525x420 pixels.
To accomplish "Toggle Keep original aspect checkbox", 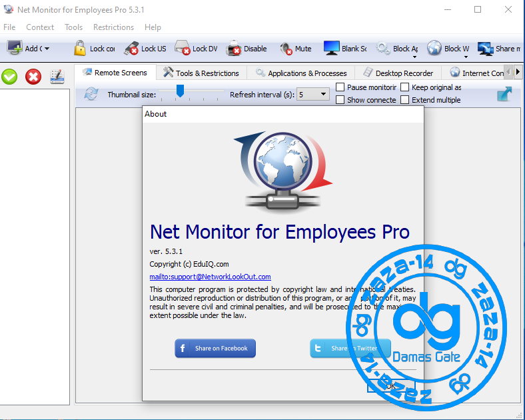I will 405,87.
